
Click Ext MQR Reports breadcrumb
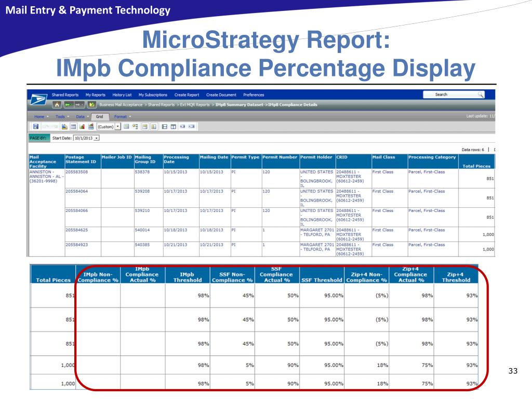(x=195, y=105)
